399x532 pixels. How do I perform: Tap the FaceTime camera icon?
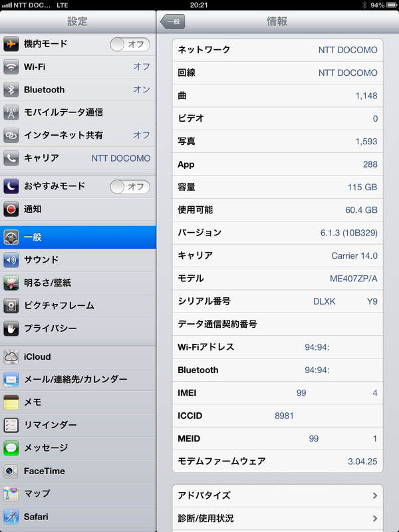(11, 471)
